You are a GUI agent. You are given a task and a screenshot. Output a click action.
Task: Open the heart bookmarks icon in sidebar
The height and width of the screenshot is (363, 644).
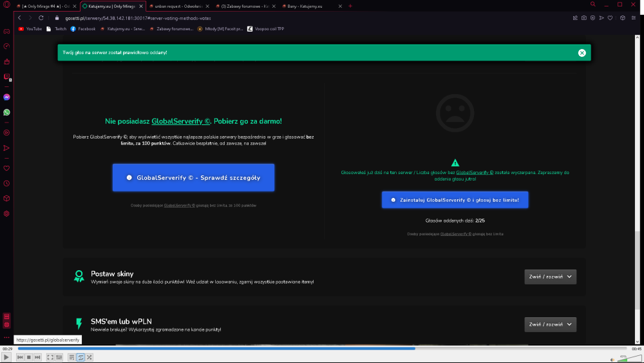coord(6,168)
